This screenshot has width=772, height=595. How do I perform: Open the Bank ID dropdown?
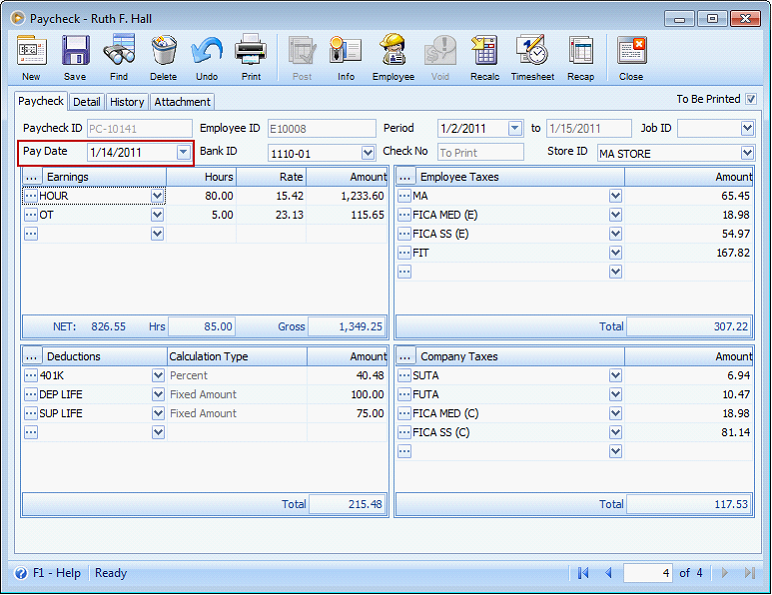(367, 153)
